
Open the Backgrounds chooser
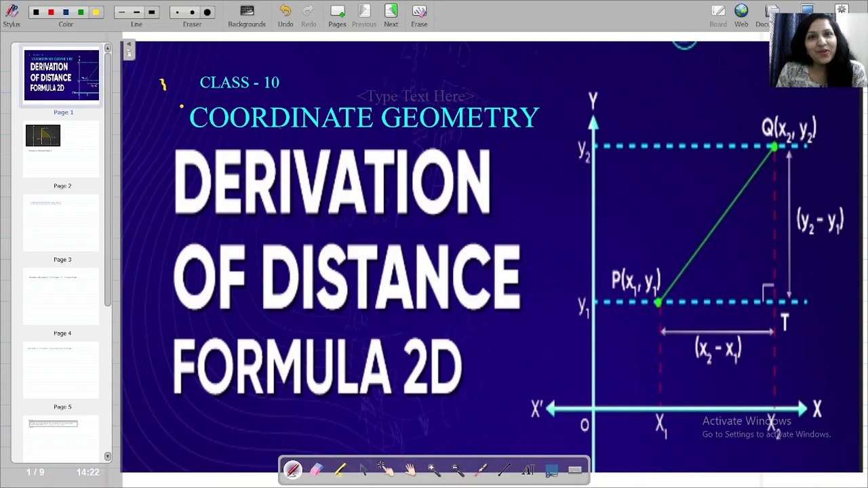point(247,16)
